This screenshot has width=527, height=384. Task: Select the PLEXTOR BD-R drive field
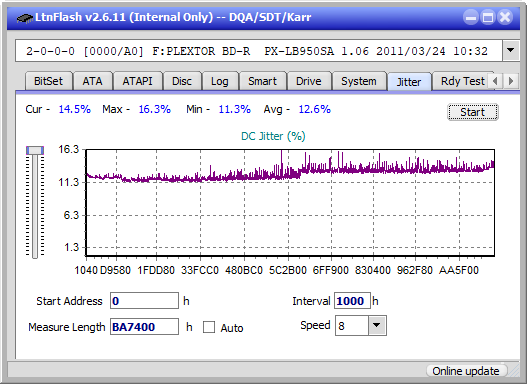pyautogui.click(x=259, y=51)
